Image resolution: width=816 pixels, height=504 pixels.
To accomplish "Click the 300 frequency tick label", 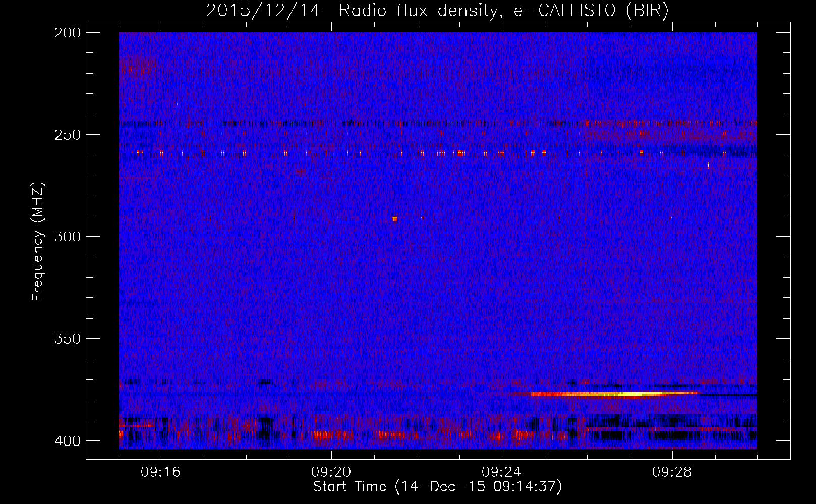I will (67, 236).
